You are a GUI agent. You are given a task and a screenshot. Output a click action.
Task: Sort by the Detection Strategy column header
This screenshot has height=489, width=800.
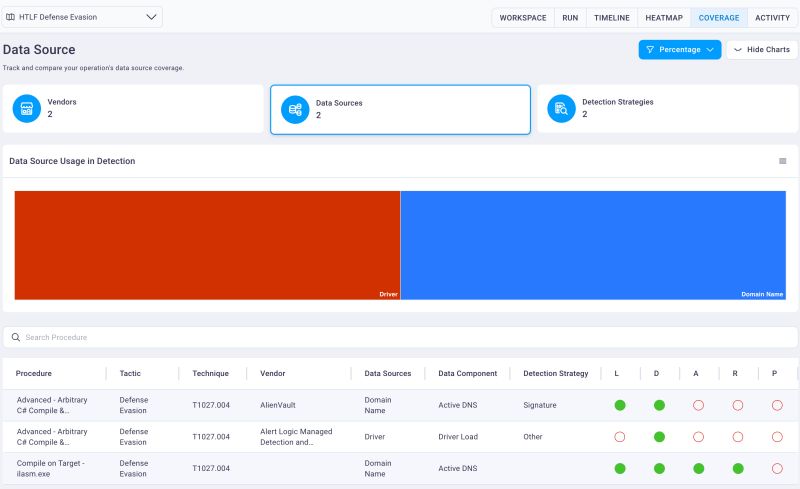coord(556,374)
